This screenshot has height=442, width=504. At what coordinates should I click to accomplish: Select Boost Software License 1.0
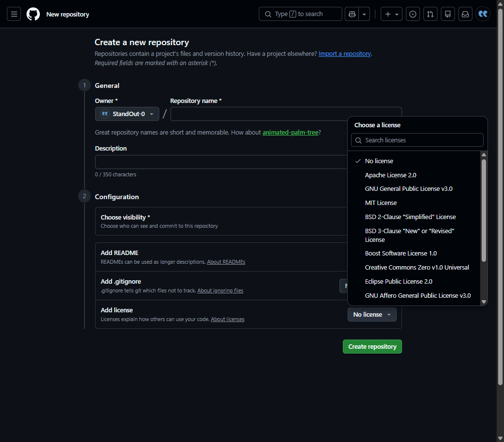pyautogui.click(x=414, y=254)
